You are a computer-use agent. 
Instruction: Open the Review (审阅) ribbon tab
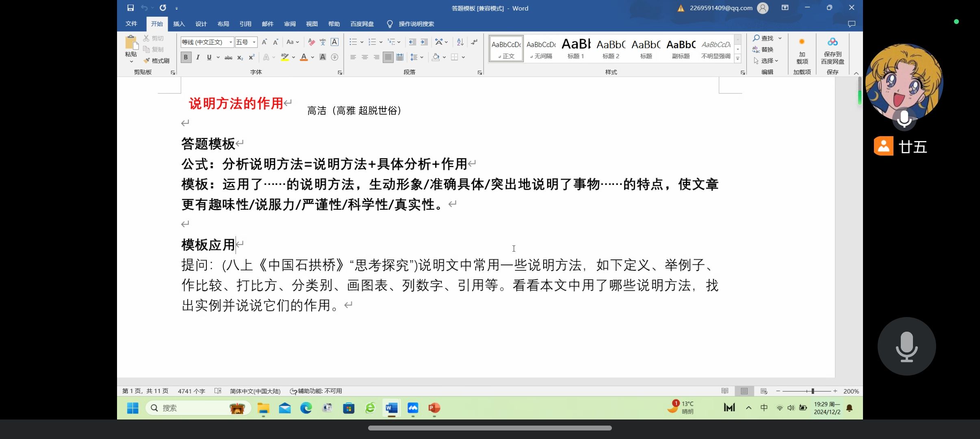[290, 24]
